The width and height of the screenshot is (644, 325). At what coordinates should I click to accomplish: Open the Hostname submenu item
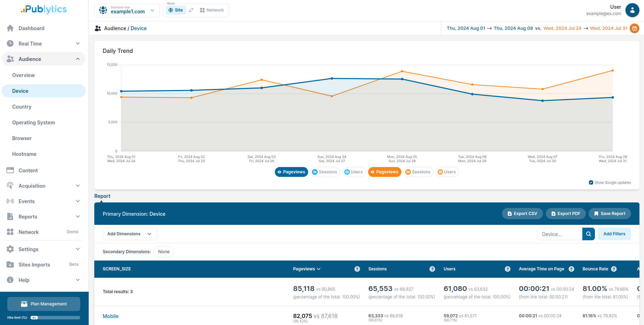43,154
